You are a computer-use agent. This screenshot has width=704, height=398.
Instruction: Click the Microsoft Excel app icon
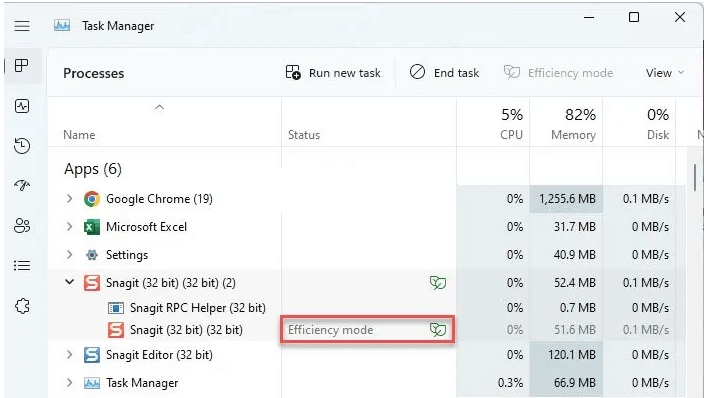92,227
